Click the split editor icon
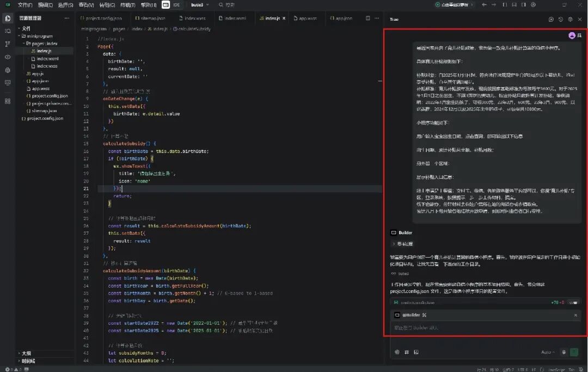588x372 pixels. click(x=367, y=18)
